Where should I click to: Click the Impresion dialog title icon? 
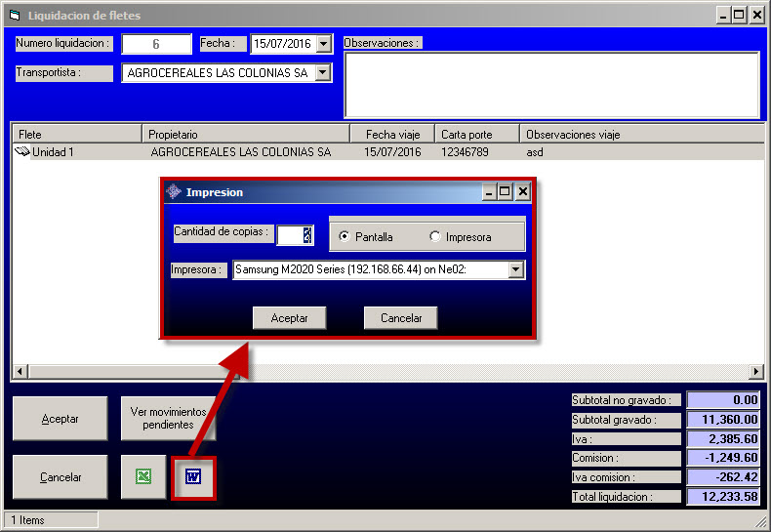174,192
